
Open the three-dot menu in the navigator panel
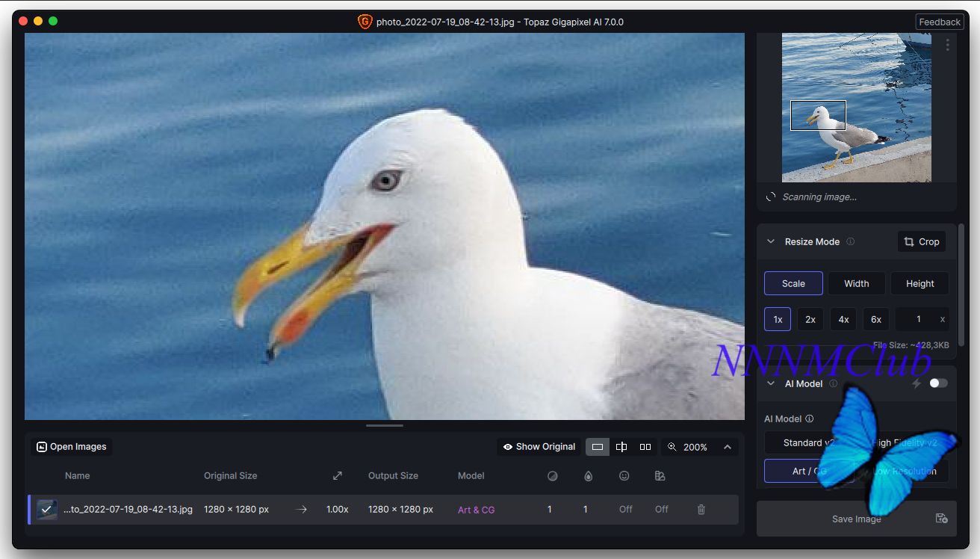[948, 45]
